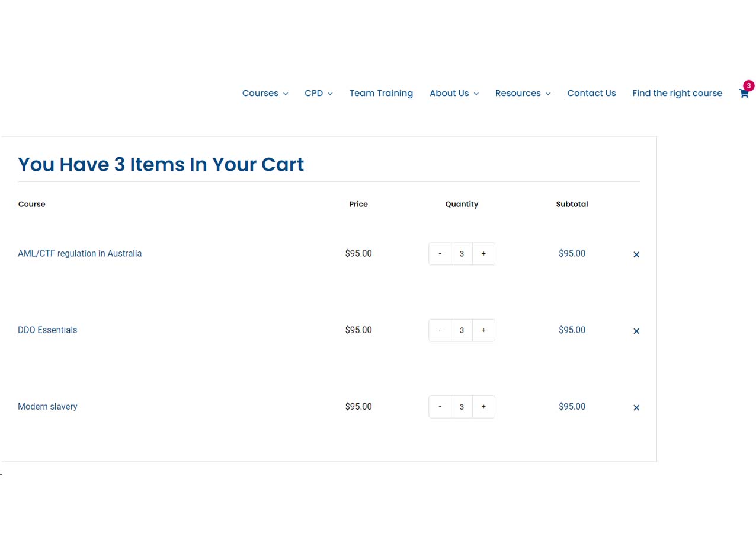
Task: Click Find the right course link
Action: click(677, 93)
